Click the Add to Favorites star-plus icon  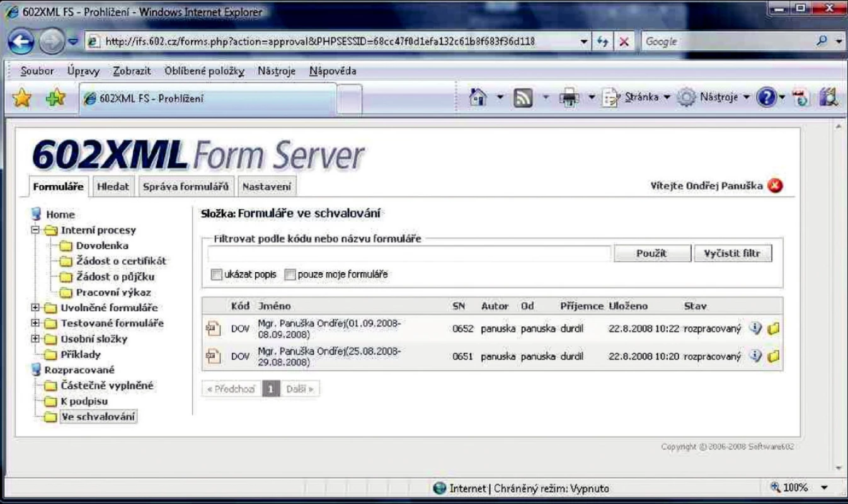coord(55,98)
